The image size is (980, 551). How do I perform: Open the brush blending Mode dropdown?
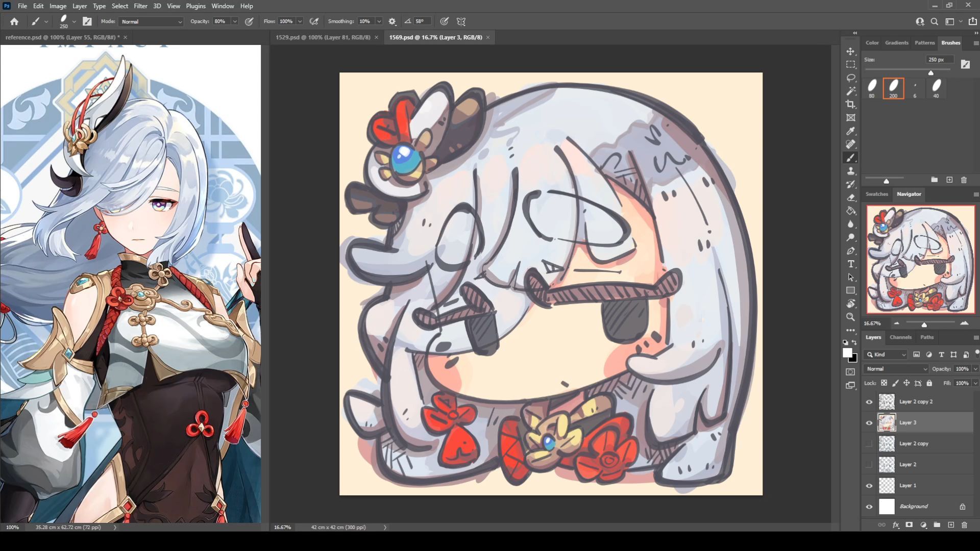151,21
